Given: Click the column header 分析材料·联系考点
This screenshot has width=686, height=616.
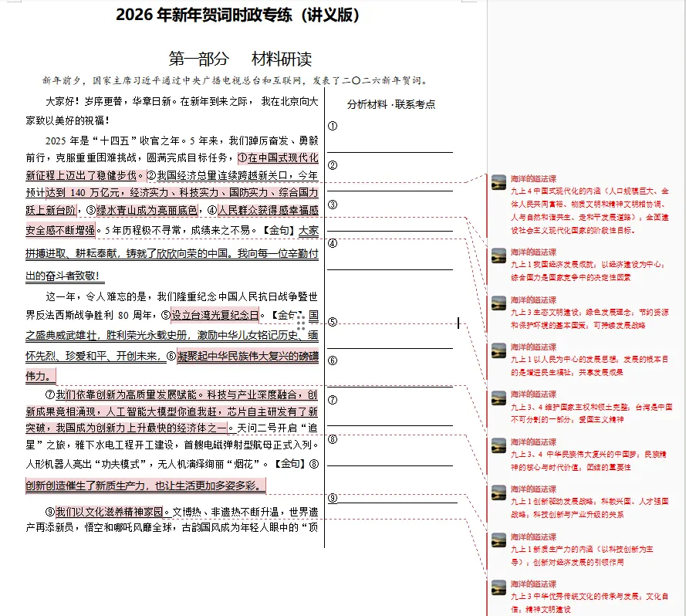Looking at the screenshot, I should tap(391, 104).
